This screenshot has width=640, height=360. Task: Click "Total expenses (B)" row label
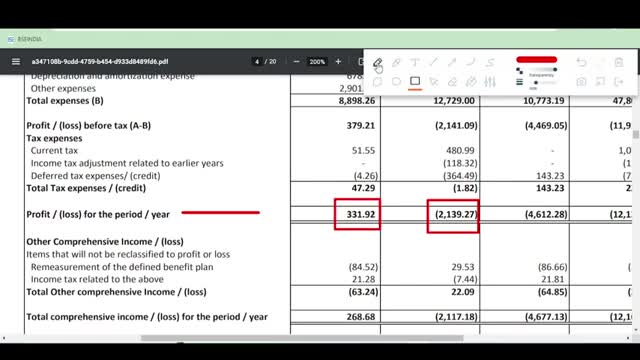[x=65, y=100]
